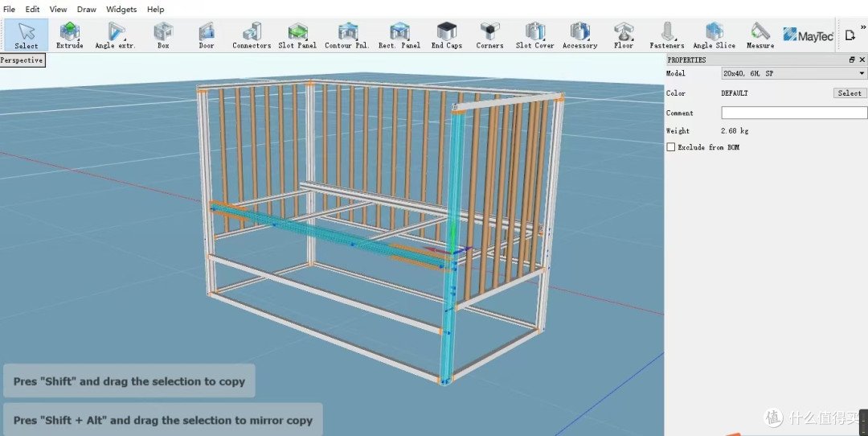
Task: Click the DEFAULT color value
Action: (735, 93)
